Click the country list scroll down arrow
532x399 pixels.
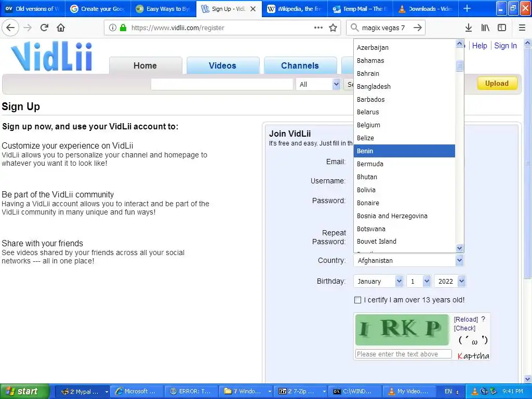459,248
